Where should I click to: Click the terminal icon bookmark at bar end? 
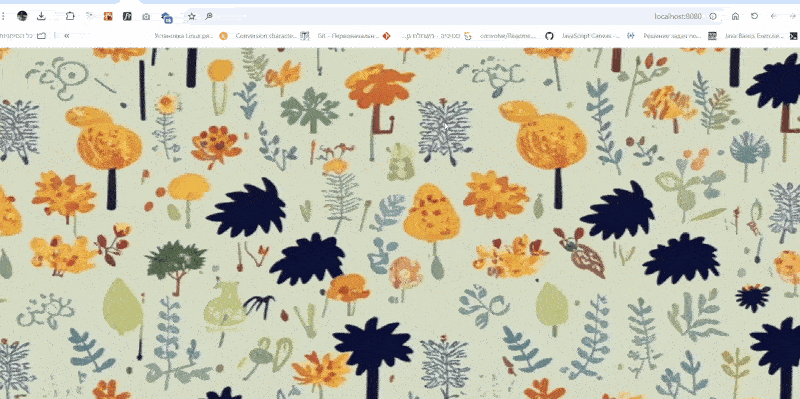pos(793,36)
